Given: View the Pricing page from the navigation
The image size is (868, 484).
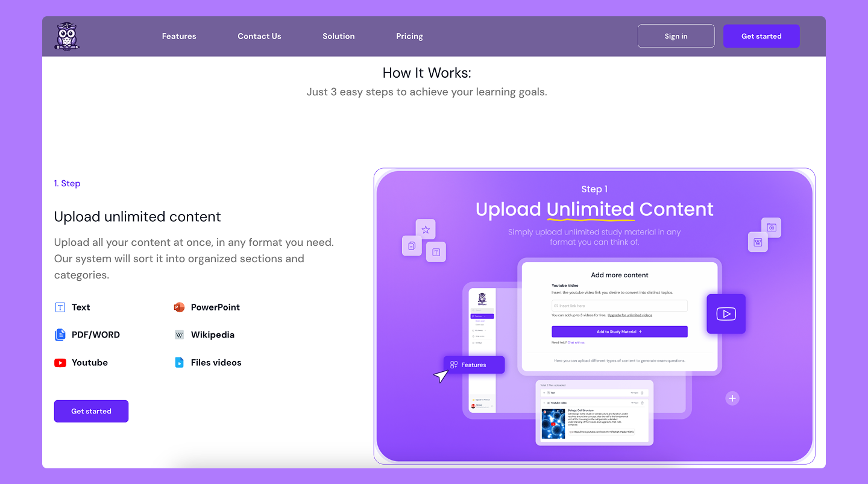Looking at the screenshot, I should pos(409,36).
